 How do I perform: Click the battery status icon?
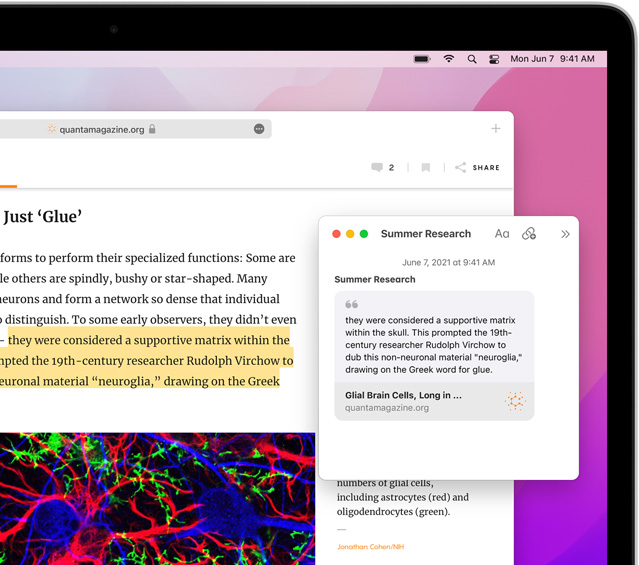(422, 59)
